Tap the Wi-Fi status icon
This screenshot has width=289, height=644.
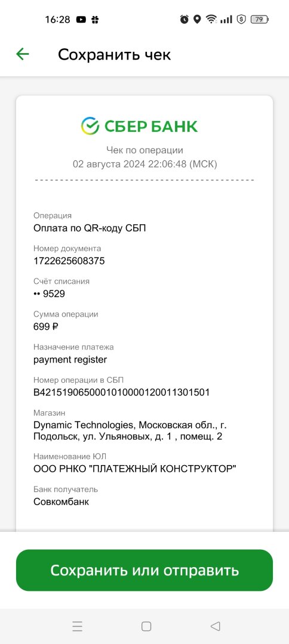click(x=211, y=19)
